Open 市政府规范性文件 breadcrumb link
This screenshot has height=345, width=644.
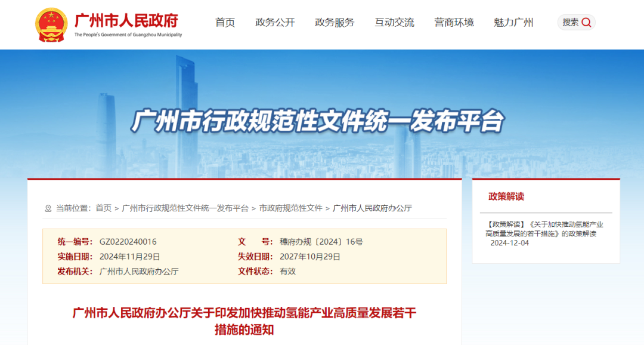coord(291,208)
